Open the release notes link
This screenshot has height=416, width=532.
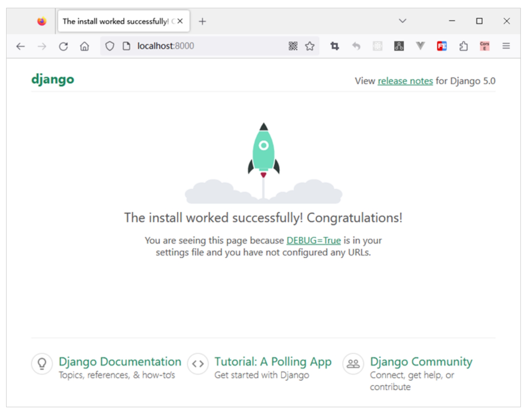[x=405, y=81]
